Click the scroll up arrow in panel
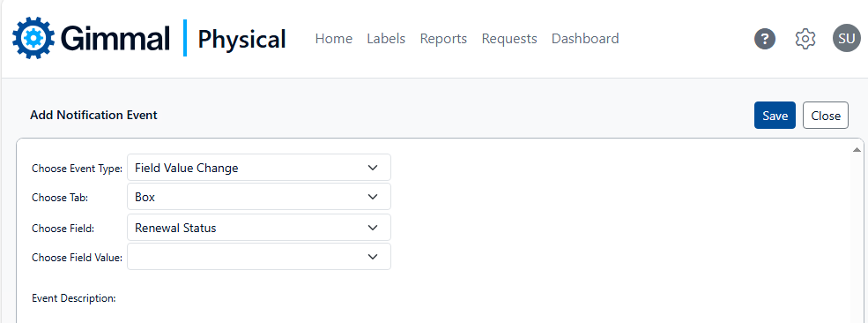 coord(857,150)
